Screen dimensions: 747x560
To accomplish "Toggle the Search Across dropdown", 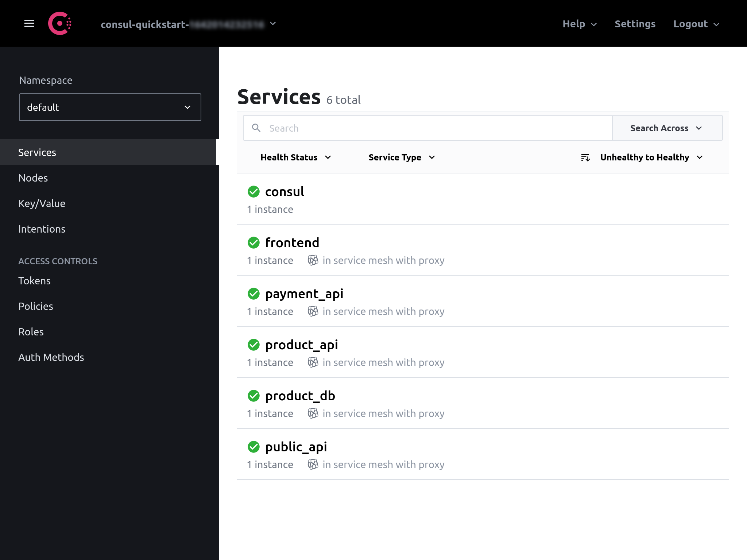I will click(x=666, y=128).
